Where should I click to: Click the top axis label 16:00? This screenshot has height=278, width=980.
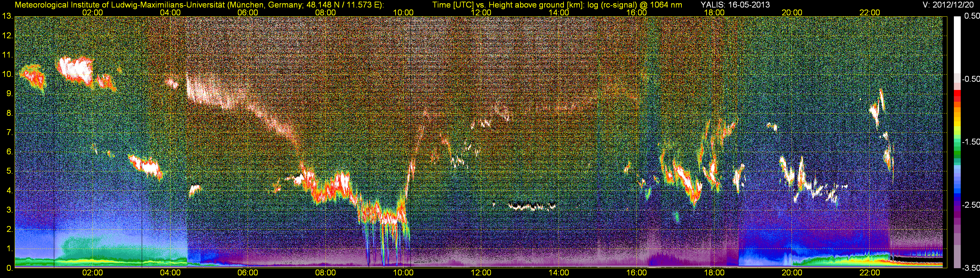[x=636, y=12]
